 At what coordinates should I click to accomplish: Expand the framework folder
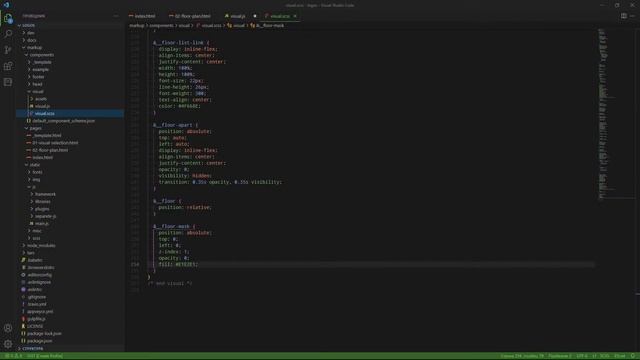pyautogui.click(x=45, y=194)
